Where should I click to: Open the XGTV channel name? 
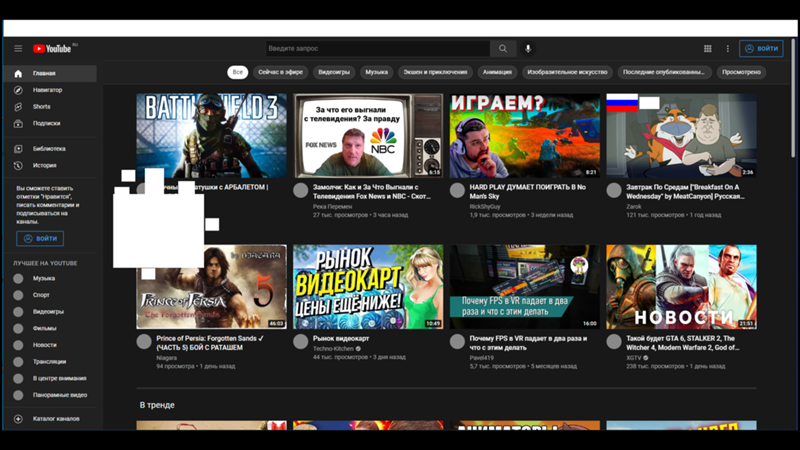pyautogui.click(x=634, y=358)
